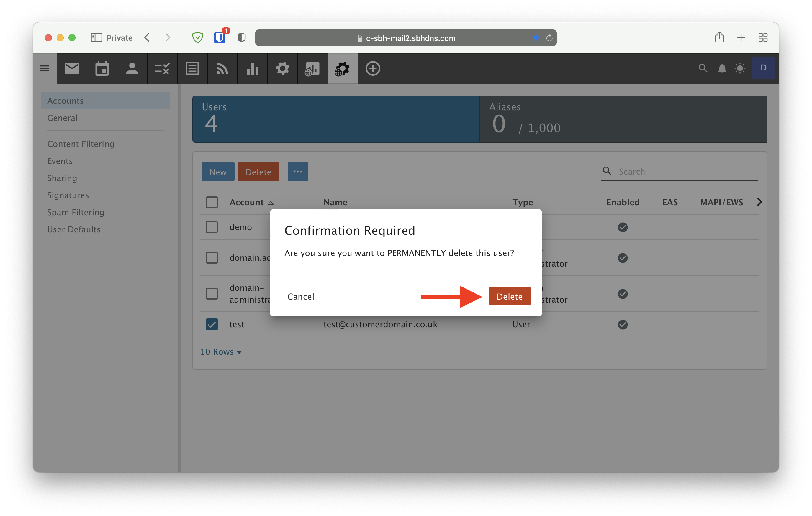Open the Tasks checklist icon

[162, 69]
